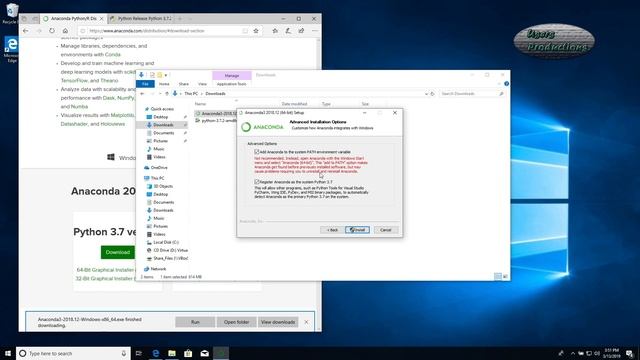This screenshot has height=360, width=640.
Task: Select pinned Pictures under Quick access
Action: 160,141
